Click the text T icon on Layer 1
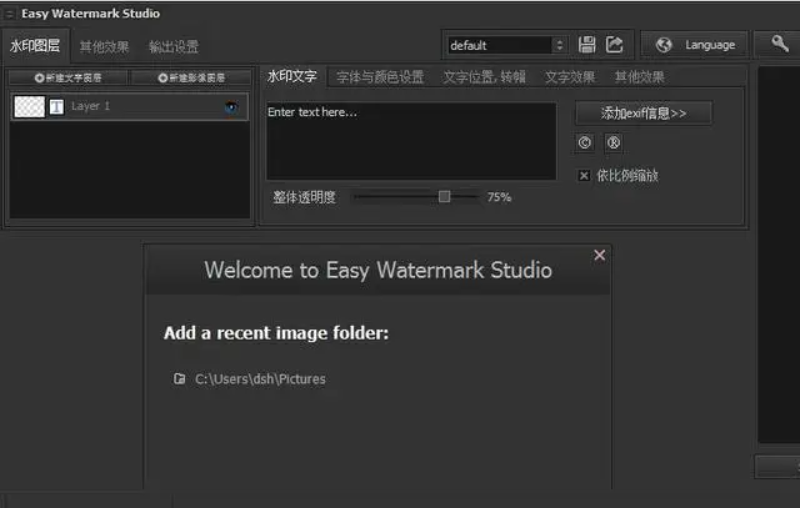 (57, 107)
